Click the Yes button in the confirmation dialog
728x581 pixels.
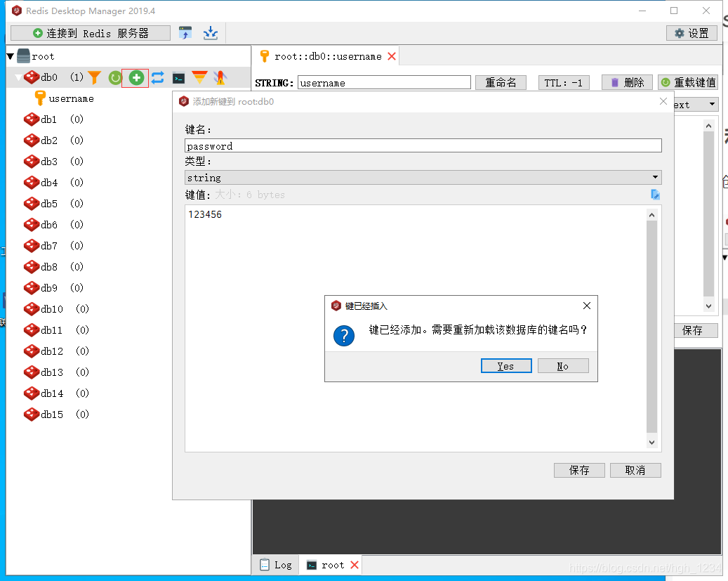[506, 366]
